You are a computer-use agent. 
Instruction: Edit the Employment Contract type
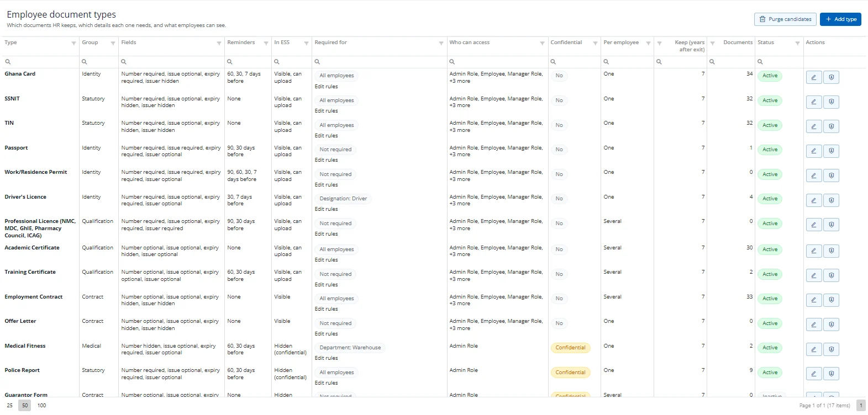(x=814, y=300)
